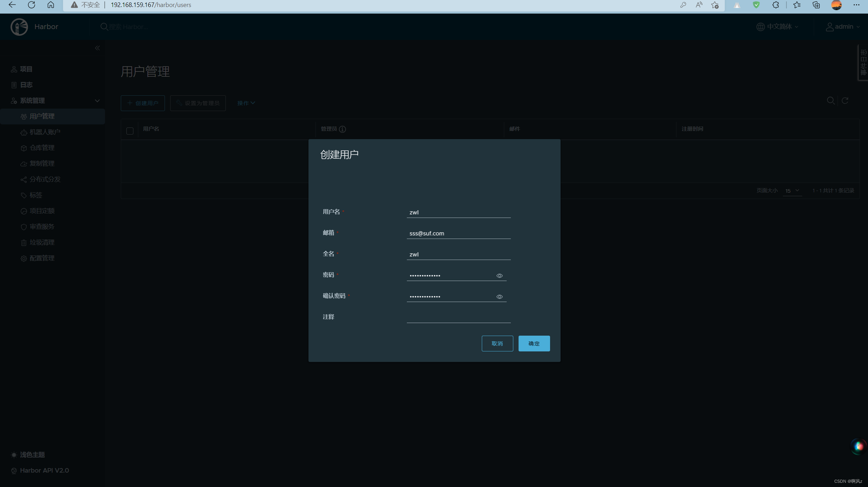Open browser collections icon

pos(816,5)
